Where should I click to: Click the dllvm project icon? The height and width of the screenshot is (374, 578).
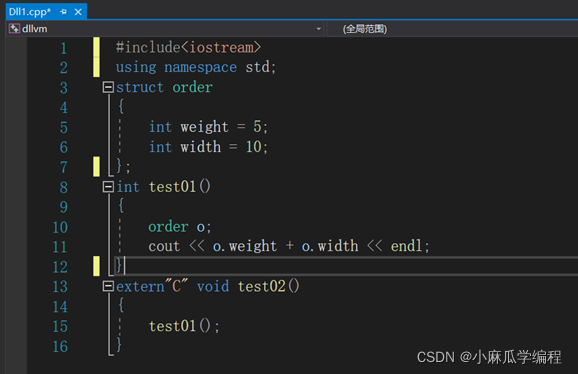pyautogui.click(x=14, y=28)
